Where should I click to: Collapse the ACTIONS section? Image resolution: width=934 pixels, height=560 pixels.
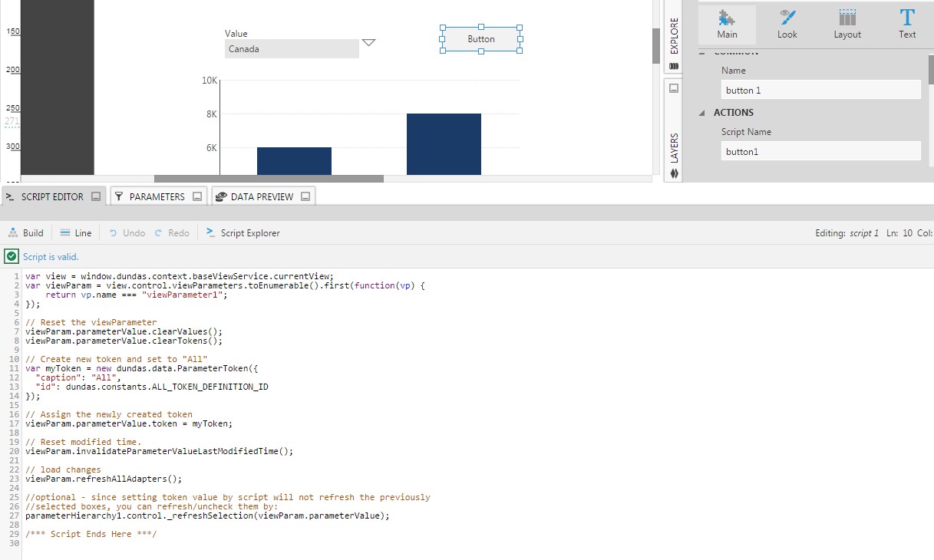click(x=702, y=113)
